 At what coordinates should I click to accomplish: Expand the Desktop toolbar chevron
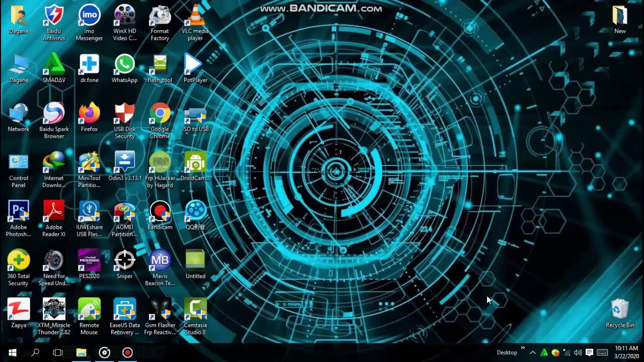tap(522, 348)
